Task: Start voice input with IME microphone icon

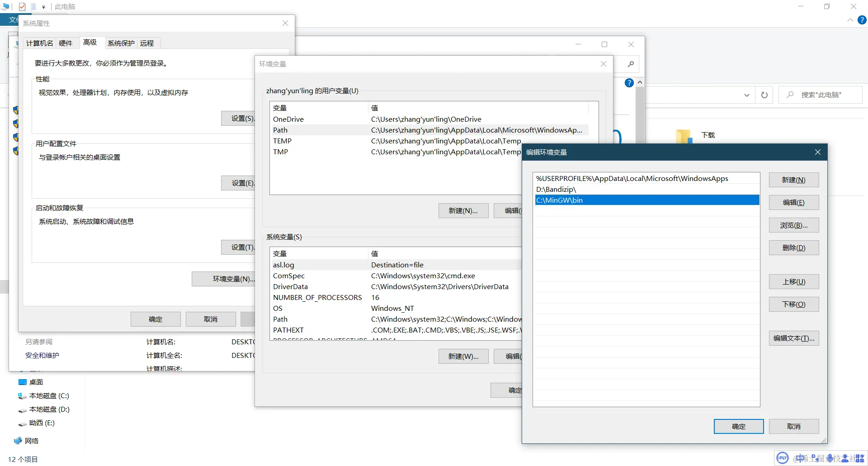Action: coord(830,458)
